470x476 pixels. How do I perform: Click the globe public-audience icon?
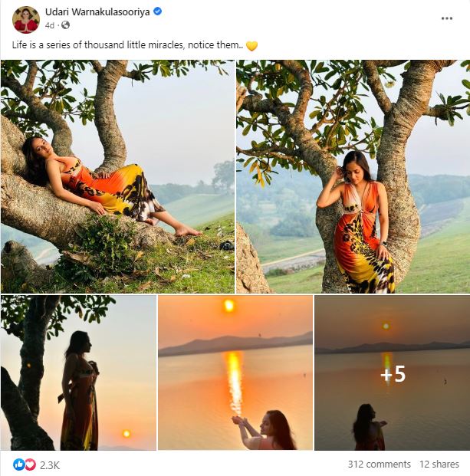click(66, 25)
